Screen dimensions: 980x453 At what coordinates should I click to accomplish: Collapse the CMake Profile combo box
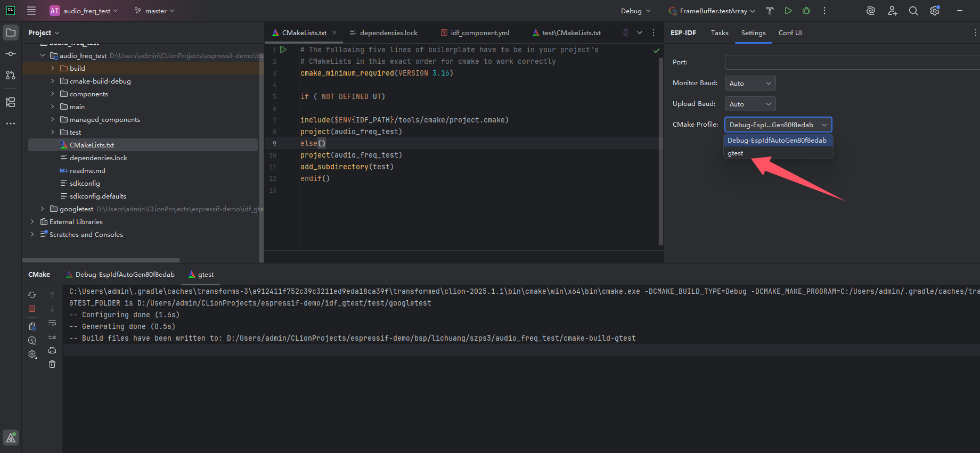778,125
